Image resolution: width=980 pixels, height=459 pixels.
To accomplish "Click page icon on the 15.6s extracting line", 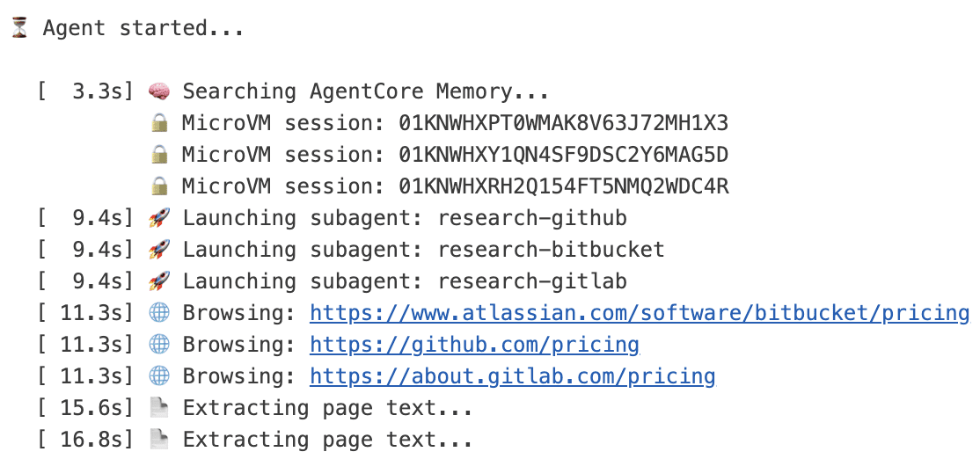I will [160, 408].
